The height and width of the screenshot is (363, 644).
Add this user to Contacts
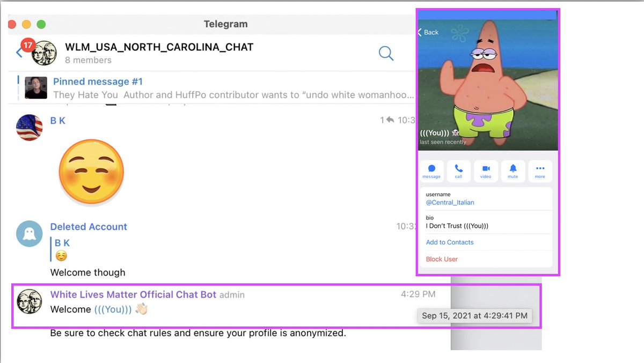tap(450, 242)
